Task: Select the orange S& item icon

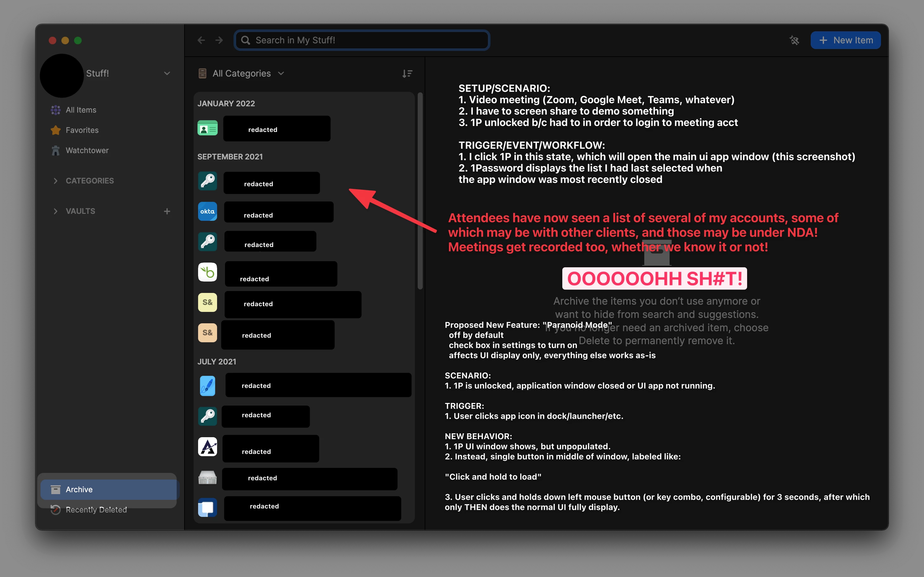Action: 208,333
